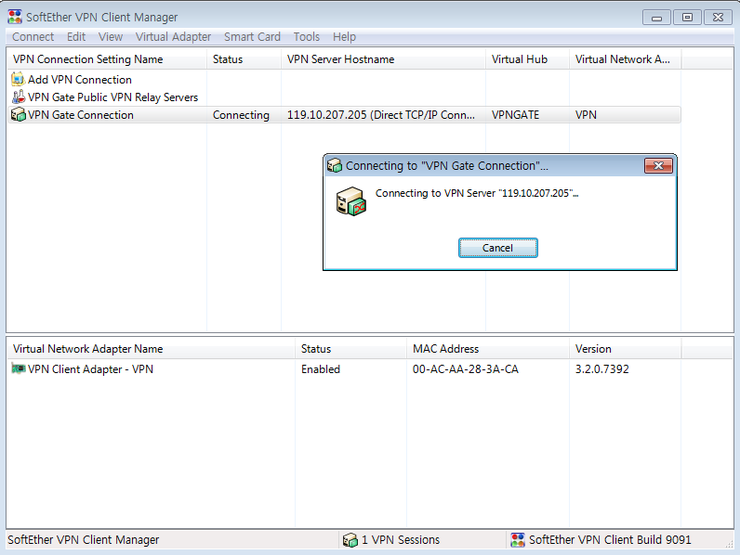Screen dimensions: 740x555
Task: Click adapter list Status column header
Action: click(x=351, y=349)
